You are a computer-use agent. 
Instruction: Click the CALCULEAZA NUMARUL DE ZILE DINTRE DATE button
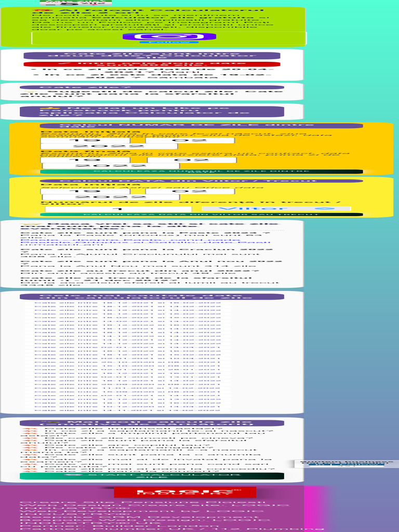pyautogui.click(x=202, y=171)
